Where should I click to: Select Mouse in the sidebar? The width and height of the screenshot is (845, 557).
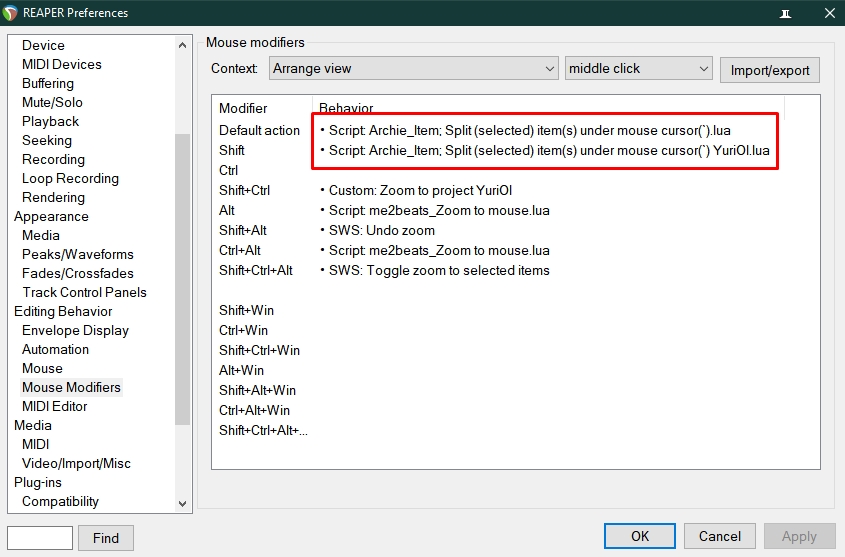click(42, 368)
